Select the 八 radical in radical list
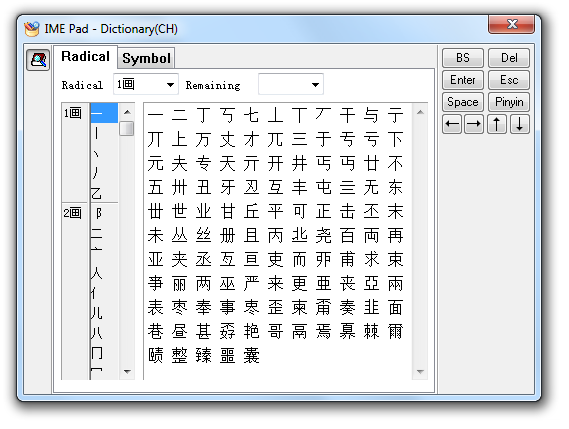 tap(97, 332)
